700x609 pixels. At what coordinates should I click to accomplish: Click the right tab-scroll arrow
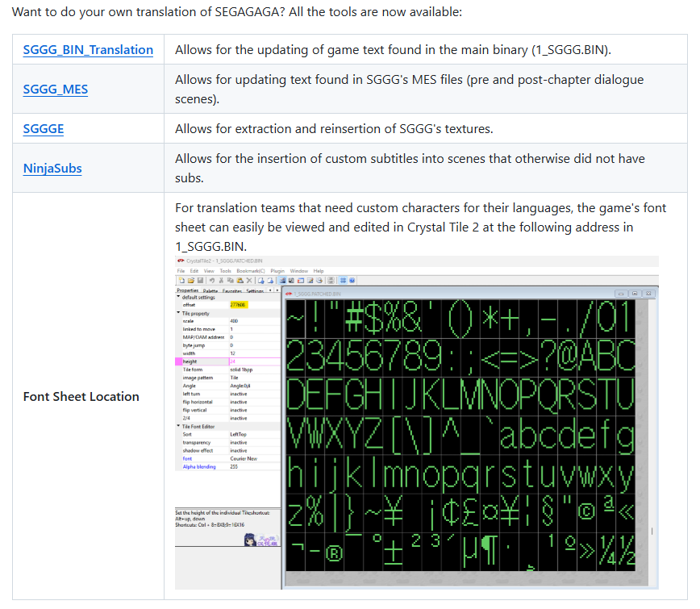pos(277,290)
